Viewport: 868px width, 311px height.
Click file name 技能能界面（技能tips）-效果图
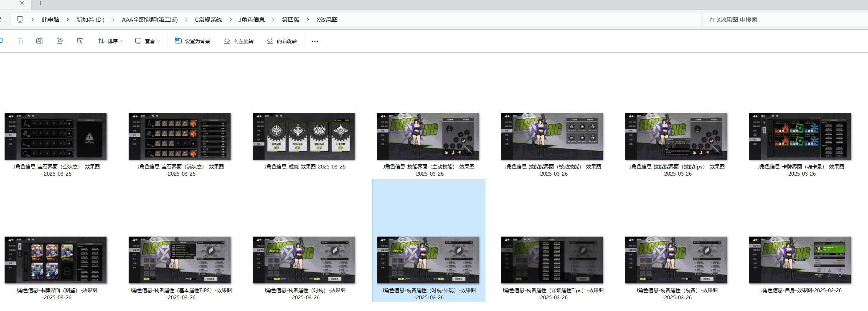point(677,170)
